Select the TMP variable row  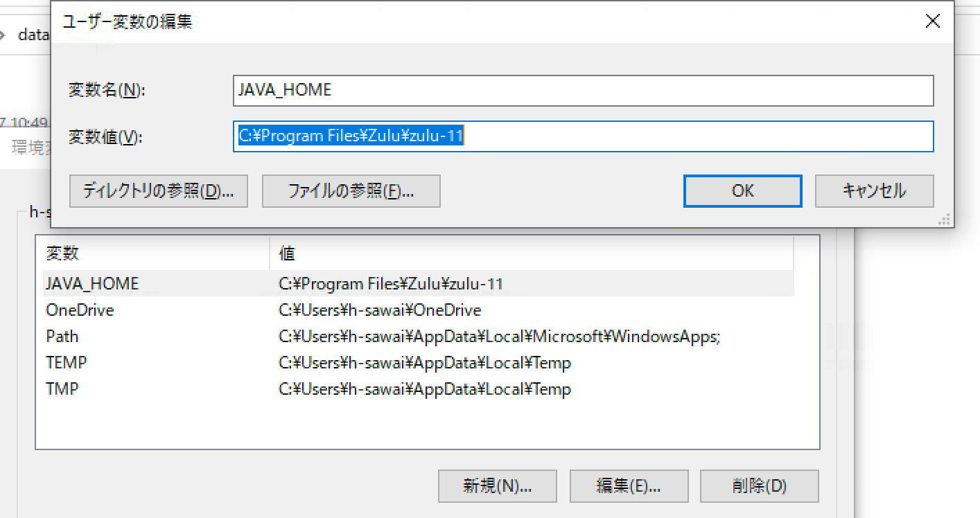pos(419,388)
